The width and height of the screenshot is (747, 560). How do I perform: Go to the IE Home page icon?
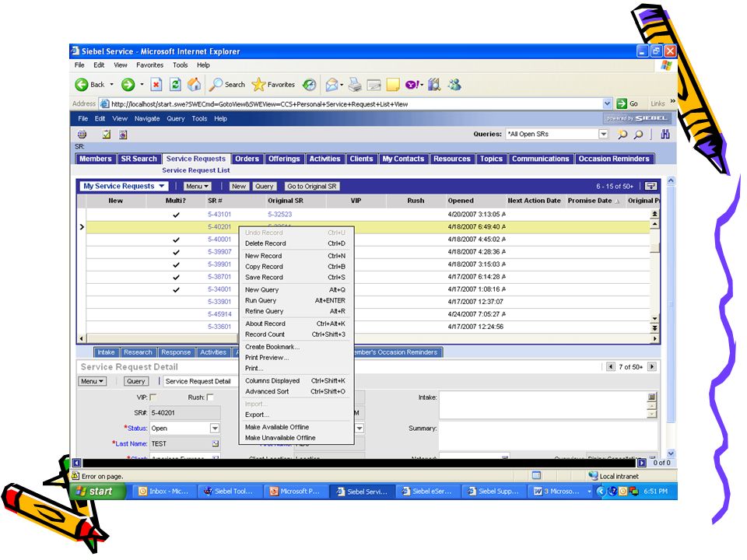click(x=194, y=85)
